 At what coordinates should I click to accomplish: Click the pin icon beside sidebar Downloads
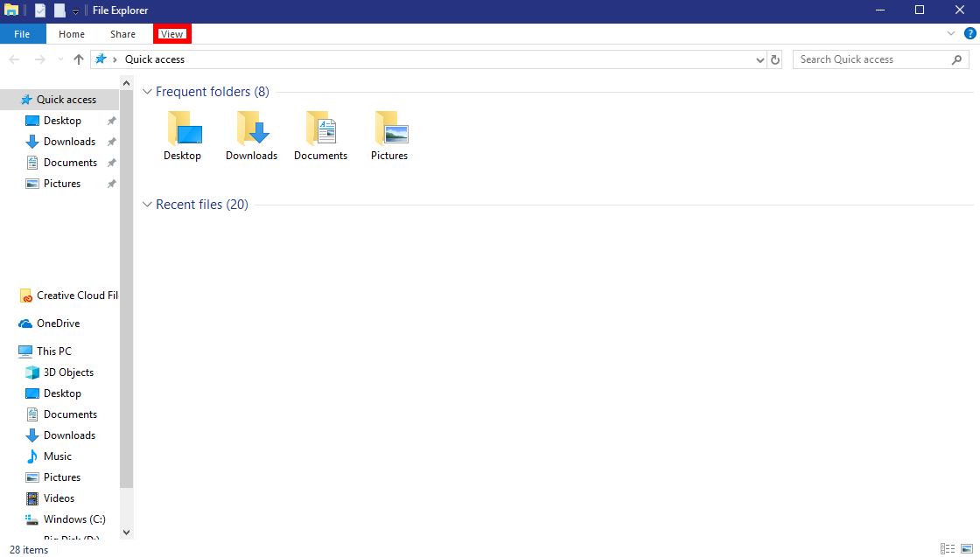111,142
